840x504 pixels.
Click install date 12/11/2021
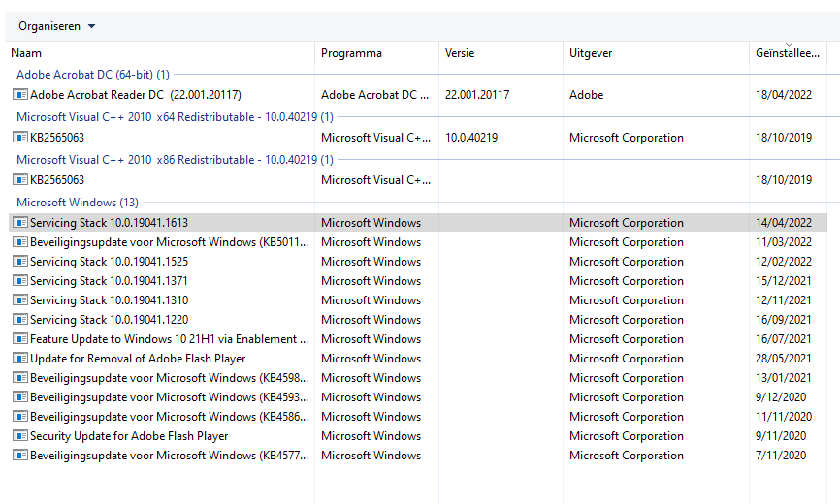(x=784, y=300)
